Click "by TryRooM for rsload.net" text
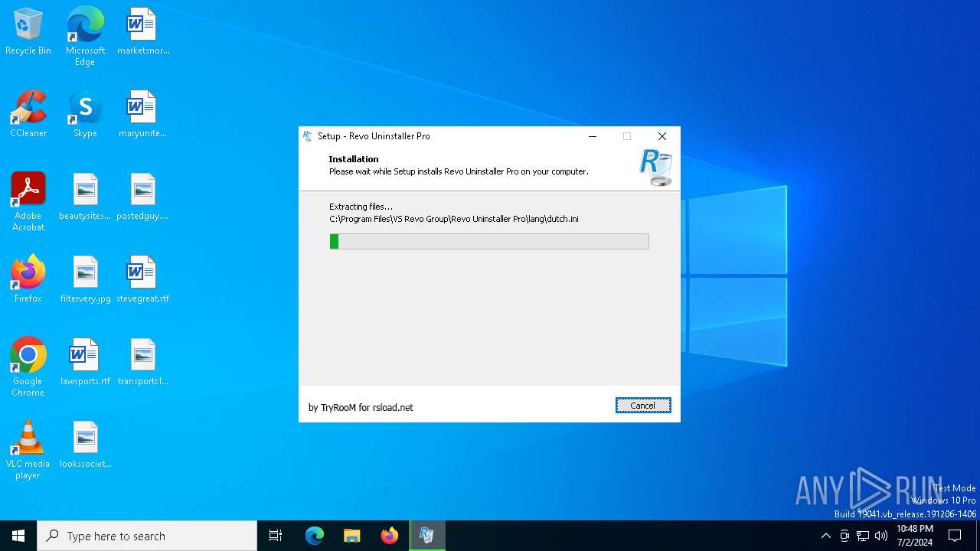Viewport: 980px width, 551px height. 361,408
